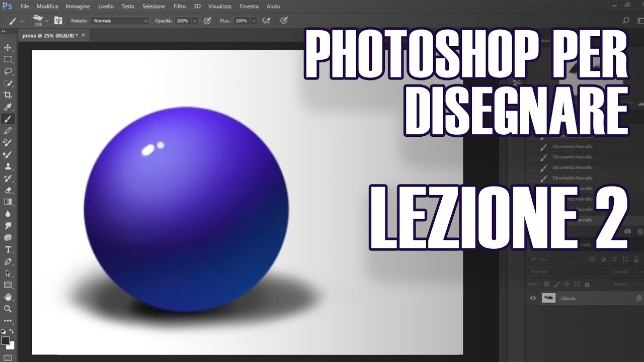Toggle lock all padlock in Bloc. row
The image size is (644, 362).
[587, 284]
